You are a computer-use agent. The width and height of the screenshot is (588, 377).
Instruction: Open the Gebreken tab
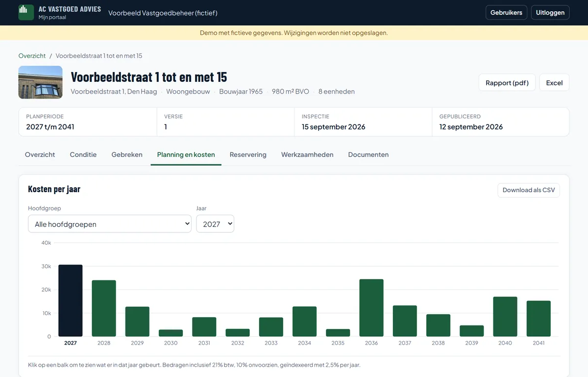pyautogui.click(x=127, y=154)
